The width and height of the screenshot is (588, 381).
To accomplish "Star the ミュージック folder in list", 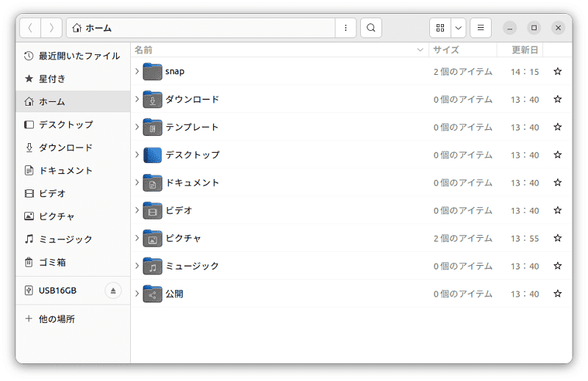I will click(x=558, y=265).
